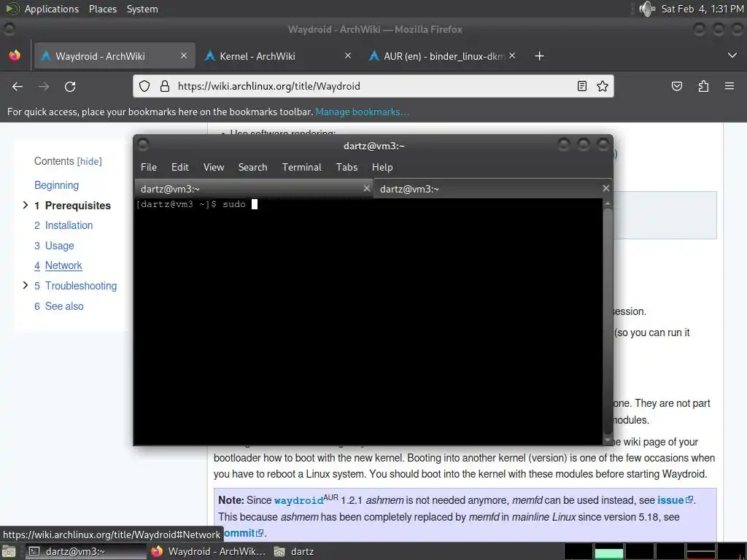747x560 pixels.
Task: Open the terminal Search menu
Action: (252, 167)
